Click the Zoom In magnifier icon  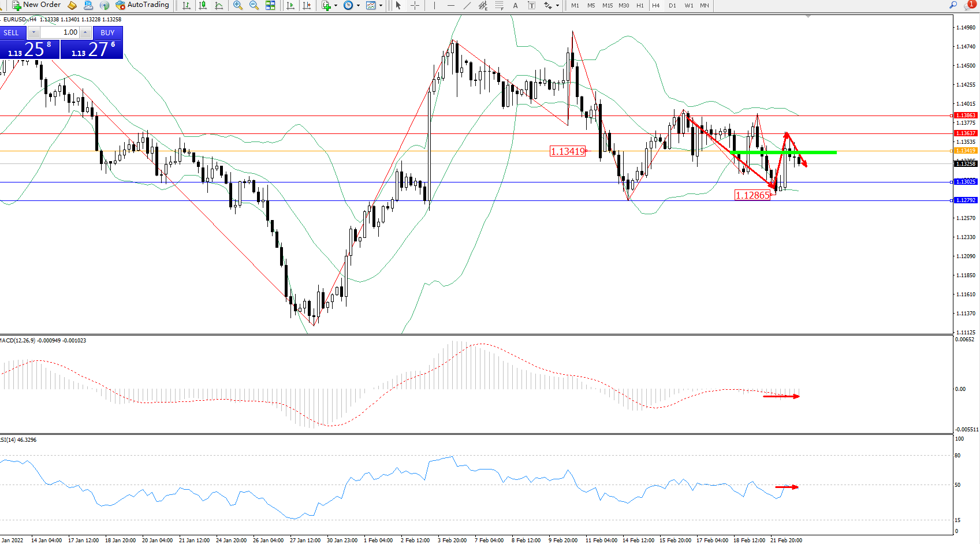[237, 5]
